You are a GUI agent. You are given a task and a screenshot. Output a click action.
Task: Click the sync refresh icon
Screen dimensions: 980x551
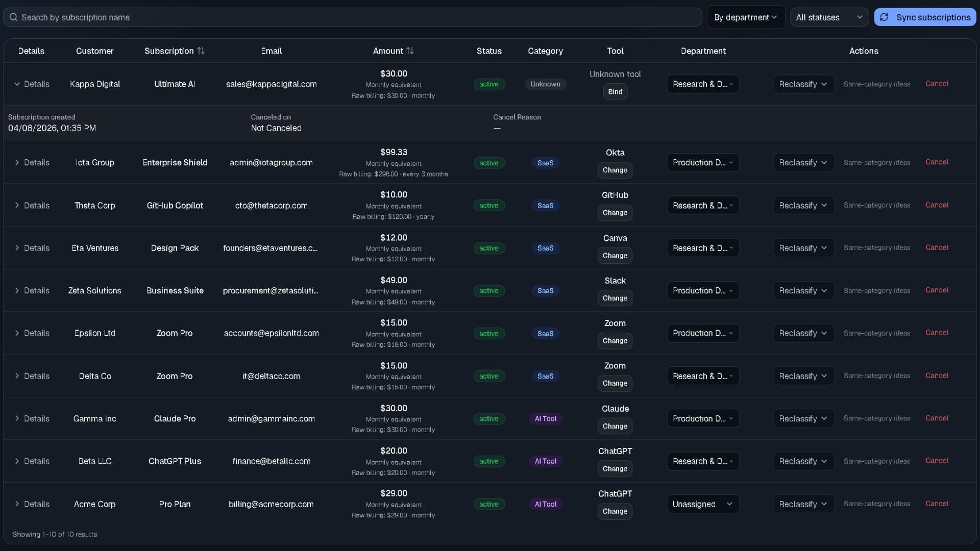pyautogui.click(x=885, y=17)
